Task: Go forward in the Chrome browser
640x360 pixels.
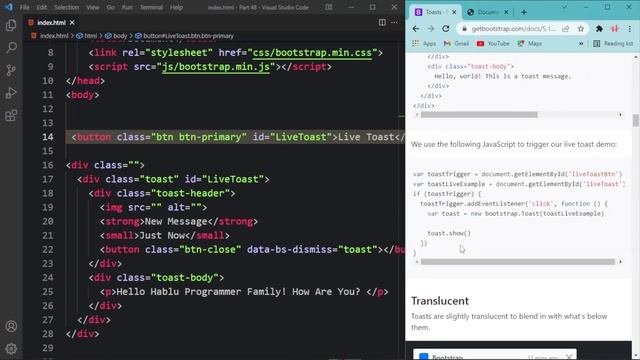Action: [431, 29]
